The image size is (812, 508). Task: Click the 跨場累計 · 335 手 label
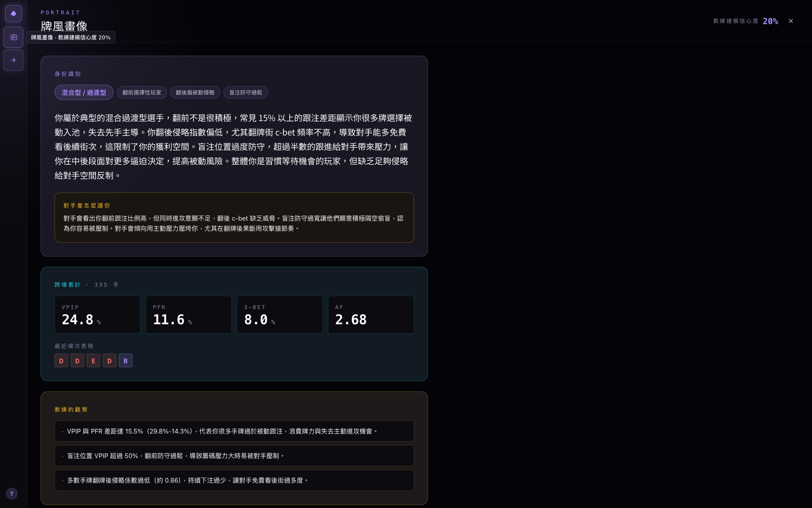(x=87, y=285)
